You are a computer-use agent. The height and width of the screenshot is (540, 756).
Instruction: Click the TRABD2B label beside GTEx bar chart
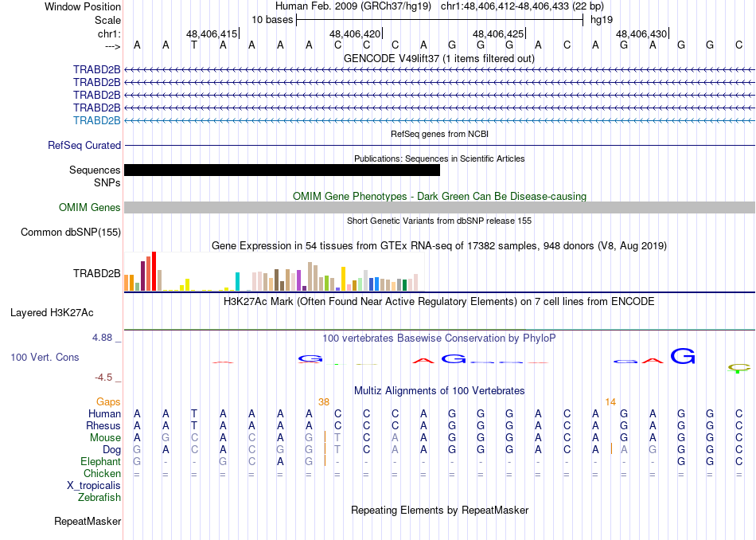point(96,274)
